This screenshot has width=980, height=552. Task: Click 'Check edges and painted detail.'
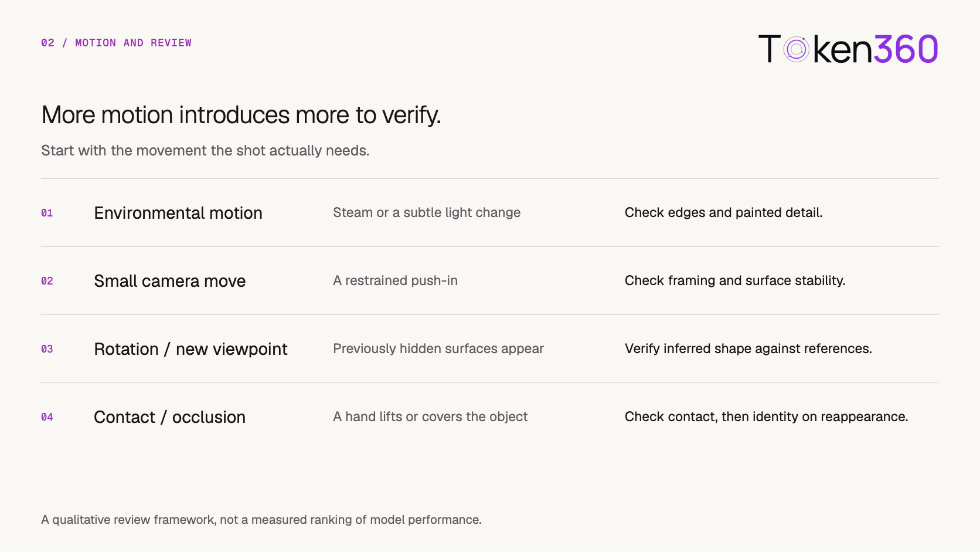tap(723, 212)
